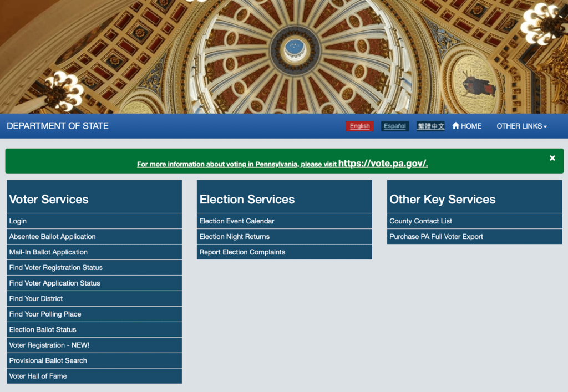The width and height of the screenshot is (568, 392).
Task: Click Find Your District
Action: 36,299
